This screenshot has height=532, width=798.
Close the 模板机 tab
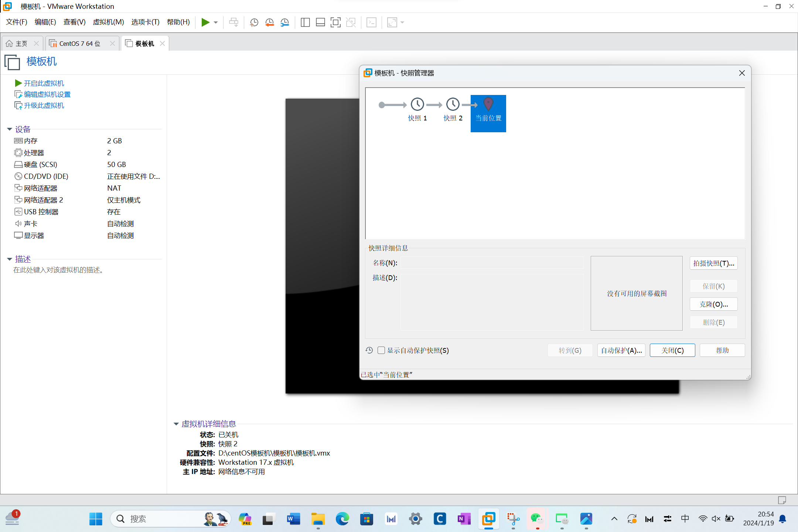[x=162, y=44]
